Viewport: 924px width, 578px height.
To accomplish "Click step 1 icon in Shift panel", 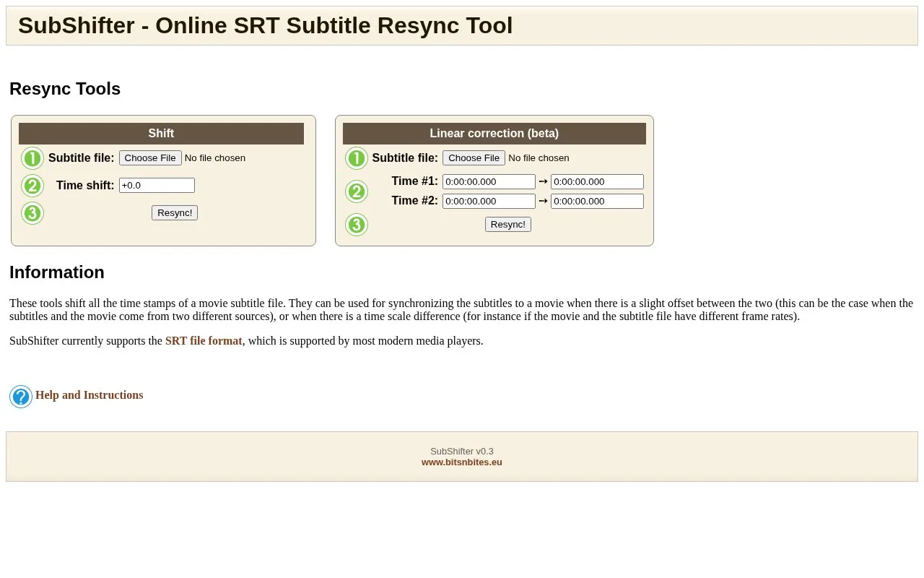I will pos(32,158).
